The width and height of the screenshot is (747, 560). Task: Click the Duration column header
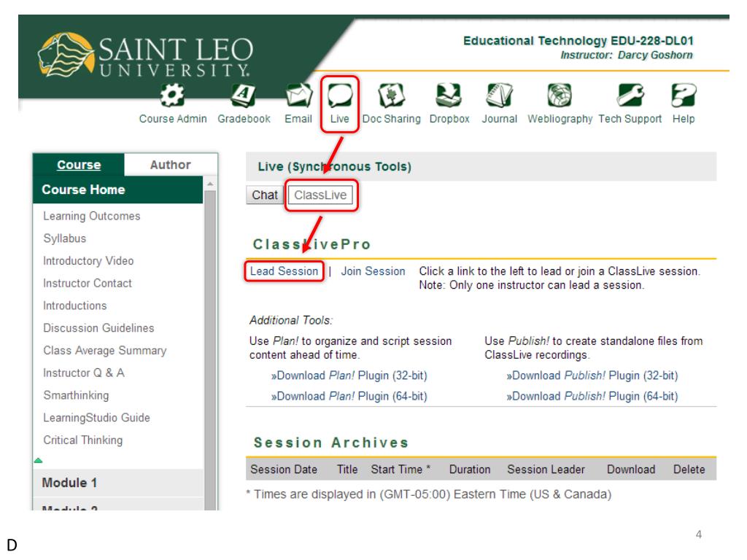click(x=470, y=470)
